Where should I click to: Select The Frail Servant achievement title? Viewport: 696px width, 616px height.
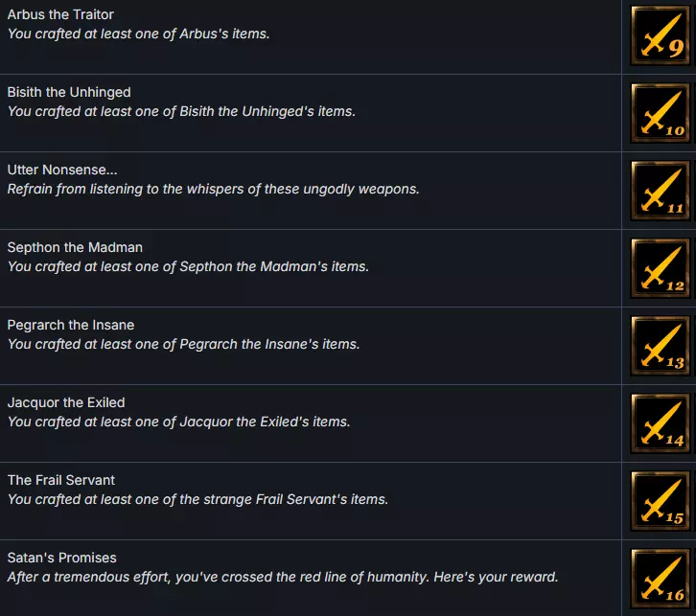(x=61, y=480)
